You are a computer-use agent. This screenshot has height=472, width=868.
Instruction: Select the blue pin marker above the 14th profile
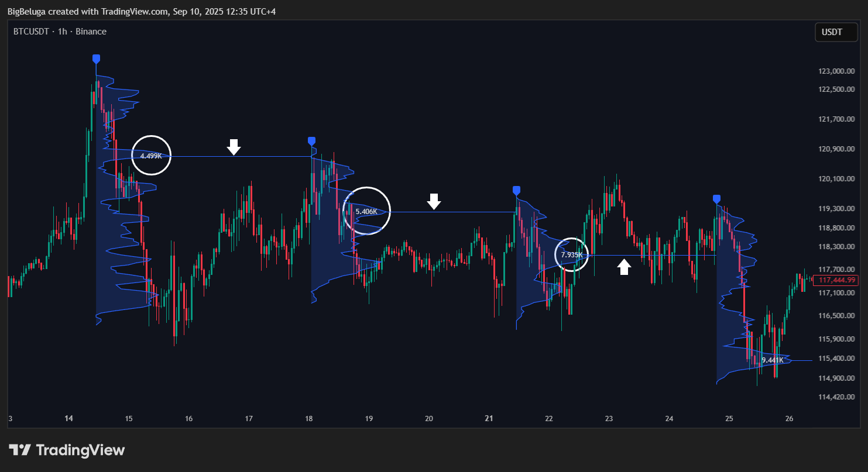[x=96, y=59]
